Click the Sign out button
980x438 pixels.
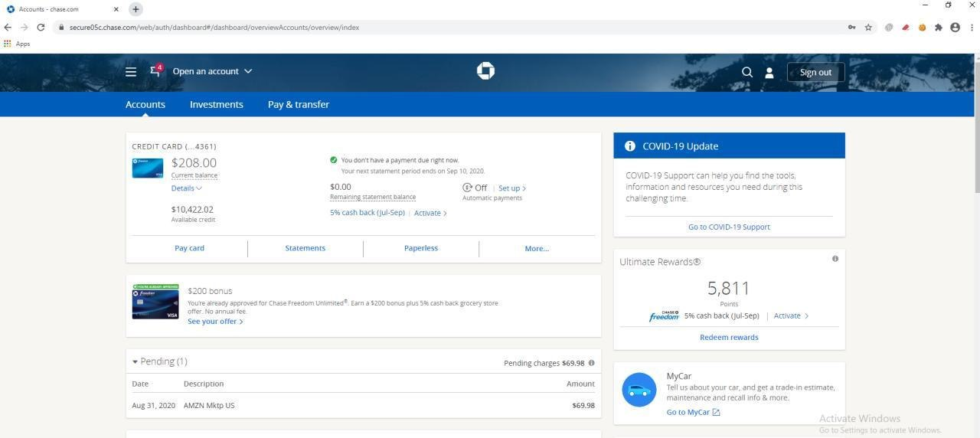click(x=815, y=72)
